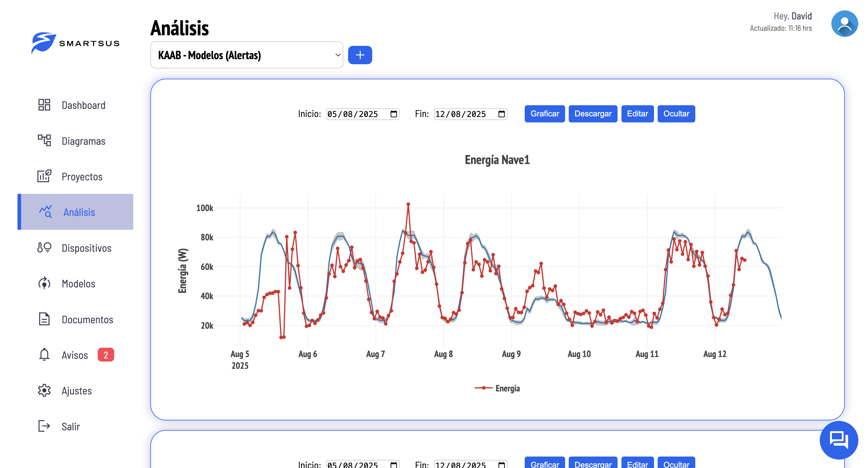The height and width of the screenshot is (468, 868).
Task: Click Editar in the Energía Nave1 panel
Action: [637, 114]
